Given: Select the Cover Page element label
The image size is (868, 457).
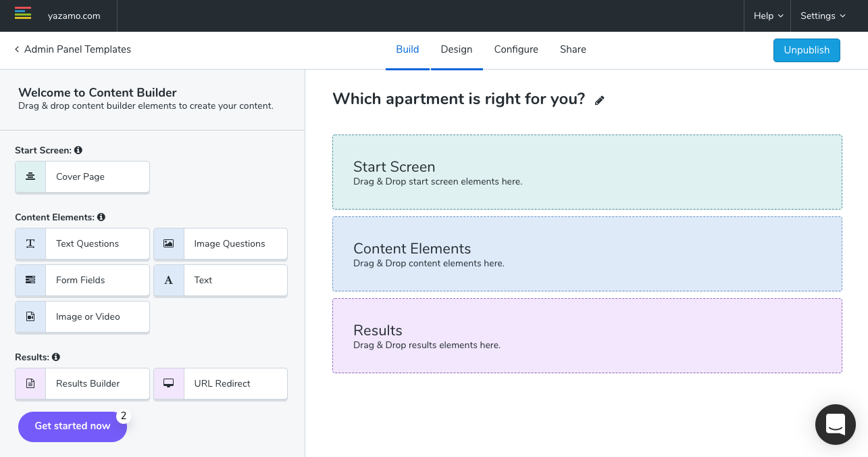Looking at the screenshot, I should click(x=80, y=176).
